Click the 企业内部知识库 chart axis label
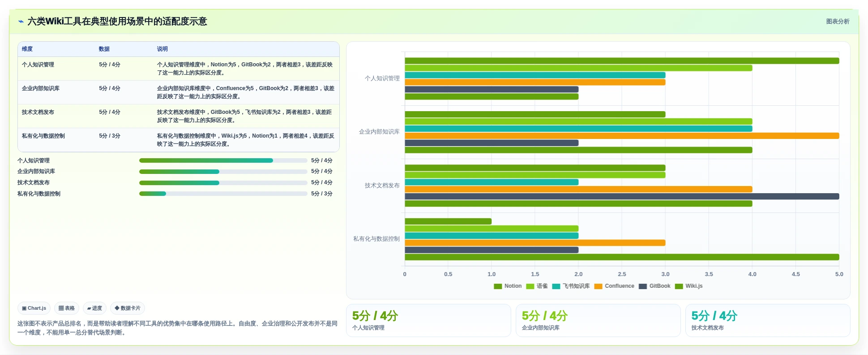The height and width of the screenshot is (355, 868). 379,132
